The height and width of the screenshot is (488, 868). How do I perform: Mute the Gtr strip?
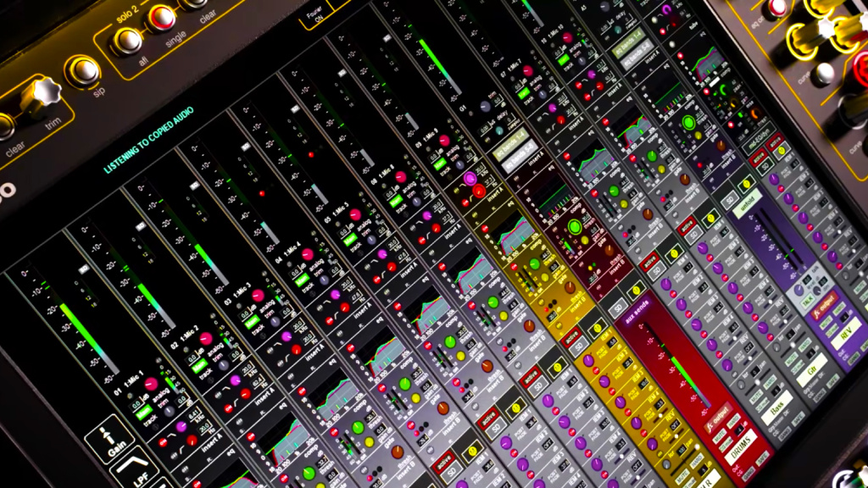[x=791, y=359]
